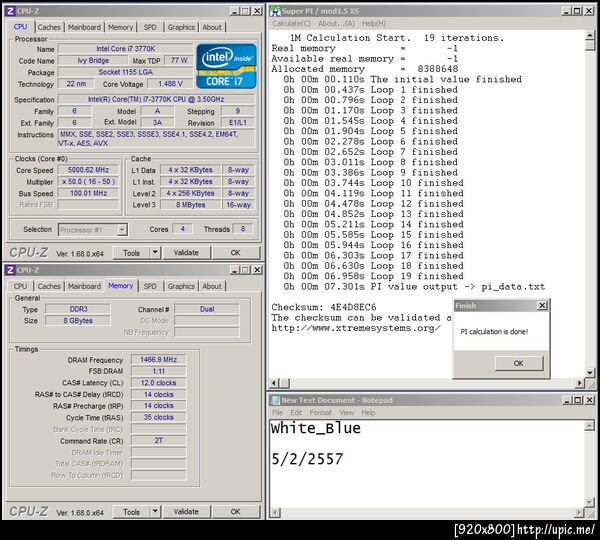Viewport: 600px width, 540px height.
Task: Click Tools button in top CPU-Z window
Action: tap(131, 253)
